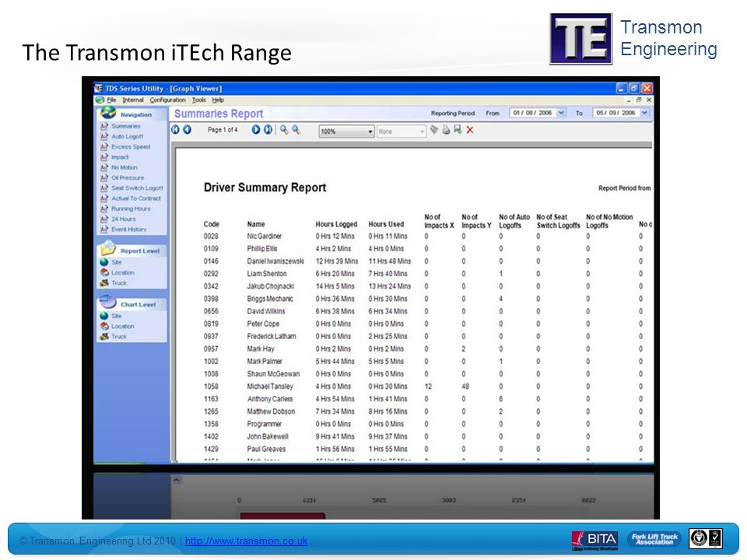Open Oil Pressure report
This screenshot has height=560, width=747.
coord(128,177)
